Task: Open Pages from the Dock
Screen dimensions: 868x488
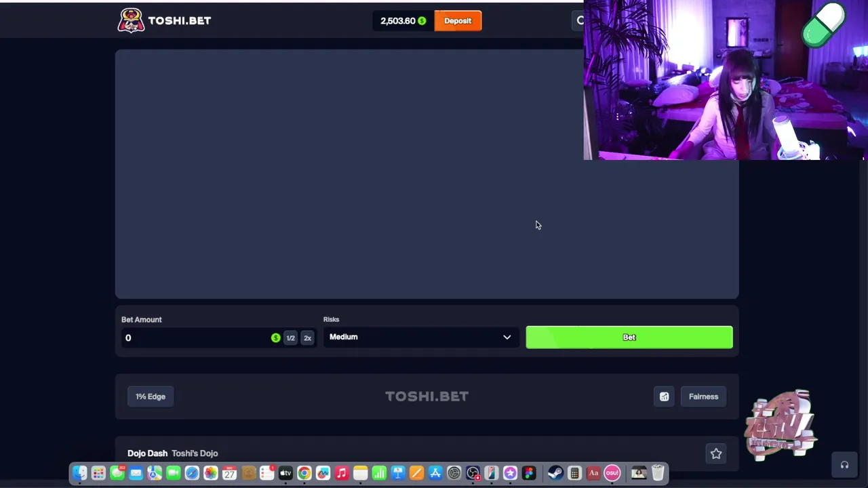Action: coord(416,472)
